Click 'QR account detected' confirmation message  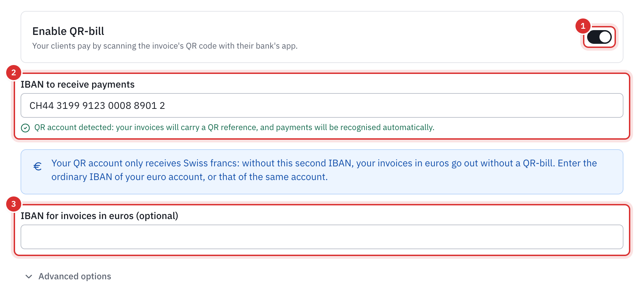click(x=234, y=127)
